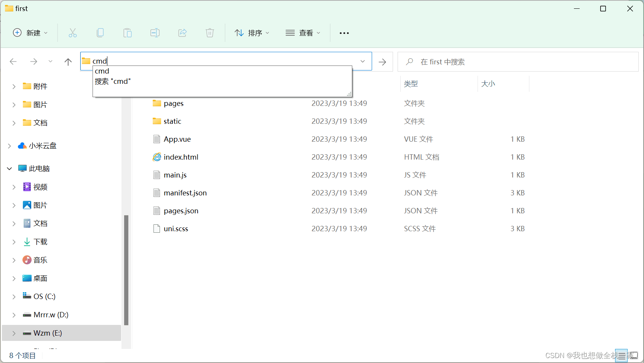Expand the Wzm (E:) drive tree node
Screen dimensions: 644x363
pyautogui.click(x=14, y=333)
